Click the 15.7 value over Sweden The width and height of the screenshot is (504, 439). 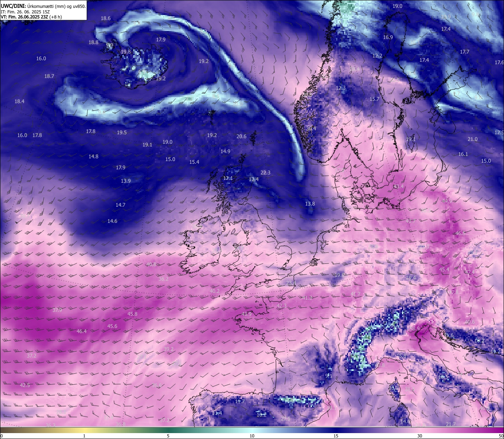pos(374,99)
